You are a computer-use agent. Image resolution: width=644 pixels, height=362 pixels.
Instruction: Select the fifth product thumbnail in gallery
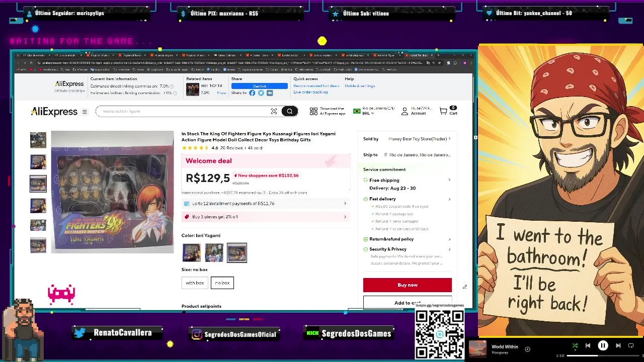point(38,225)
